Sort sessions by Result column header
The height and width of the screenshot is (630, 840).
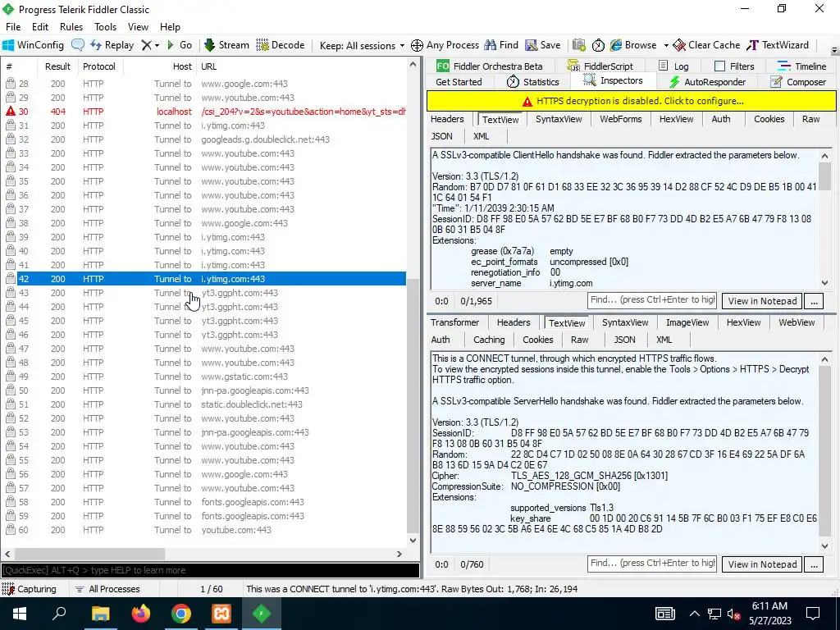(x=58, y=66)
